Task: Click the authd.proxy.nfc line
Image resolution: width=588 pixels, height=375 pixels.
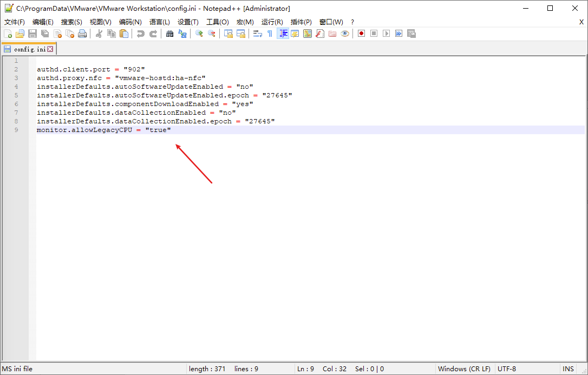Action: click(121, 78)
